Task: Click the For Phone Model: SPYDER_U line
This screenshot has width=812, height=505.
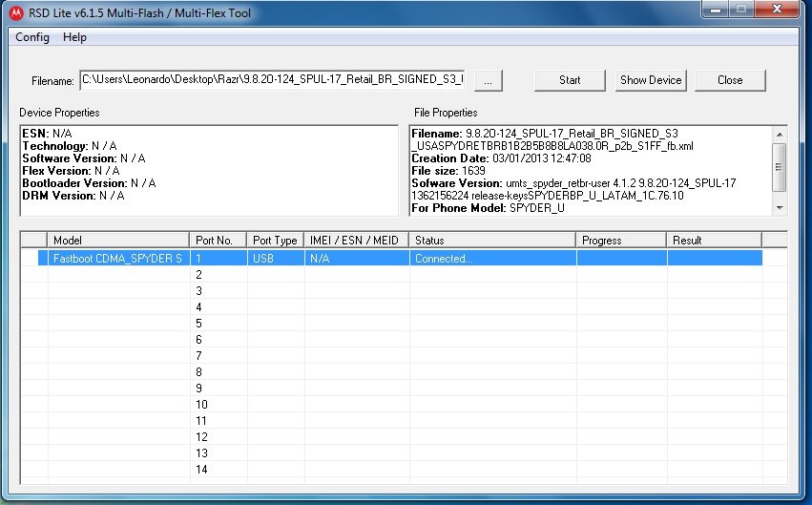Action: [489, 208]
